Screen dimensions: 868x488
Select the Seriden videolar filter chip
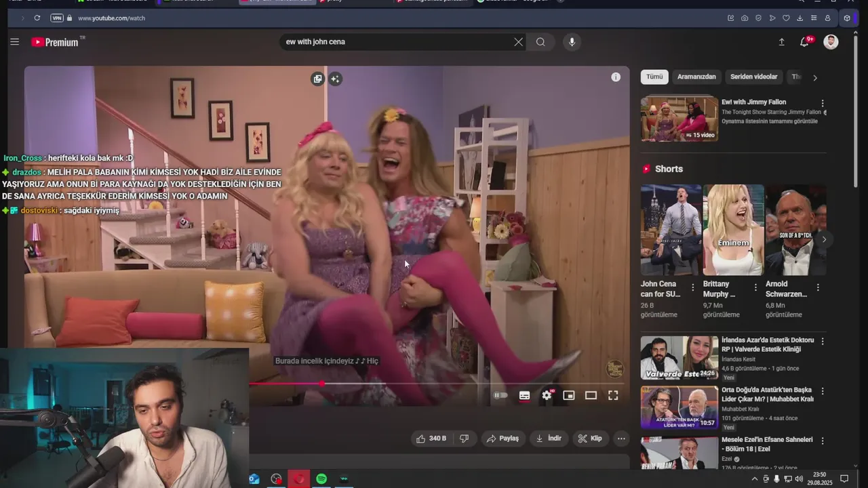tap(753, 77)
